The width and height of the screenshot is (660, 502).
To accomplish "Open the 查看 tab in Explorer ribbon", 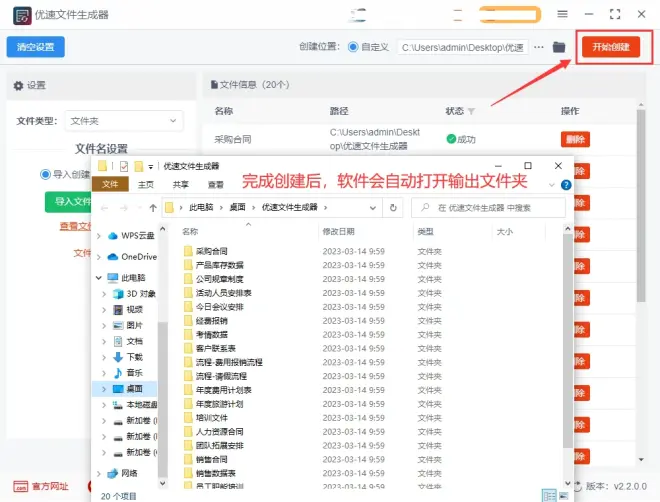I will 216,184.
